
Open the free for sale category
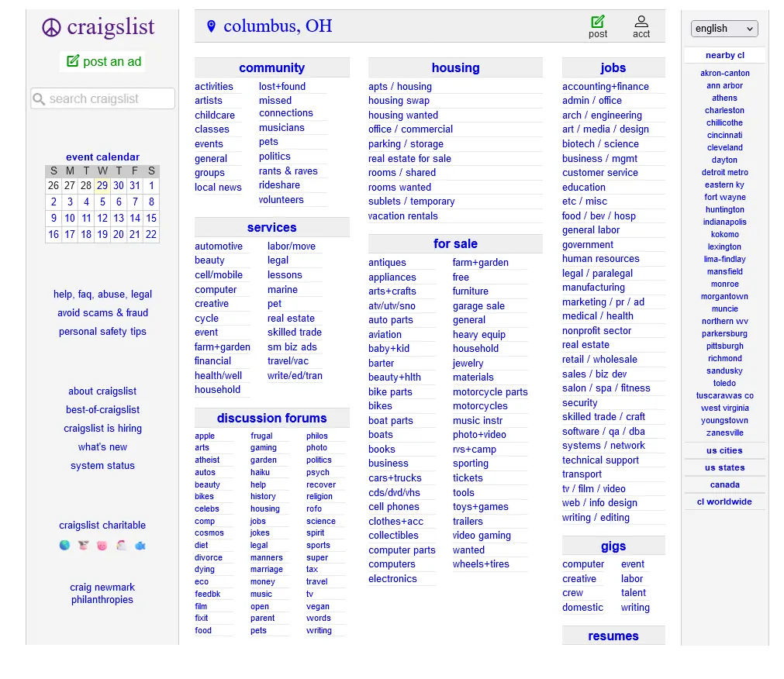[461, 277]
